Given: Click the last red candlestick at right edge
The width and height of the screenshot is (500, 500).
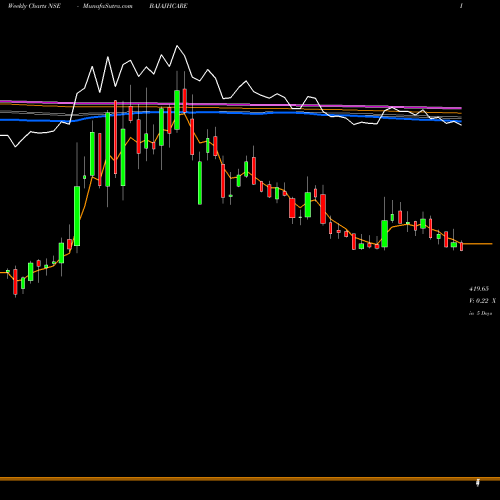Looking at the screenshot, I should point(462,247).
